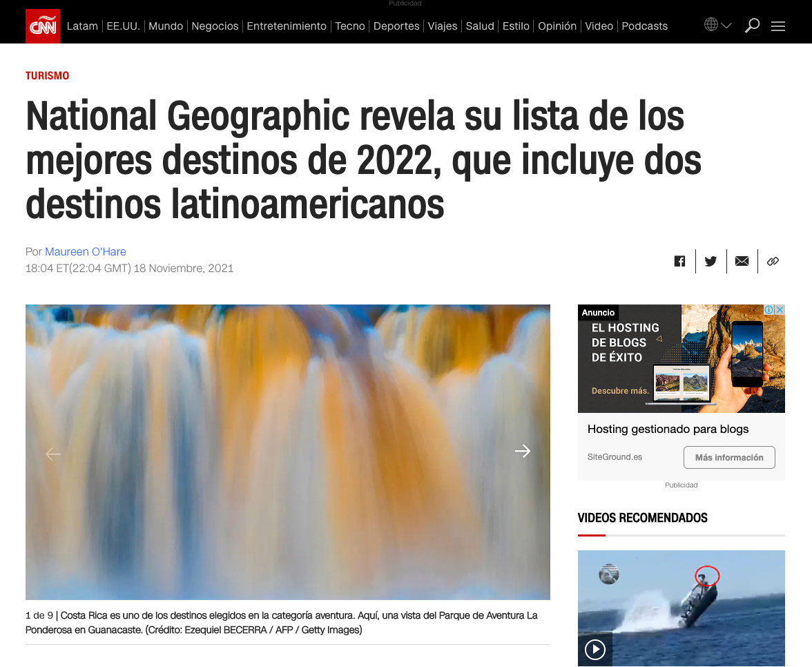Click the SiteGround.es advertiser text
The height and width of the screenshot is (667, 812).
[615, 457]
